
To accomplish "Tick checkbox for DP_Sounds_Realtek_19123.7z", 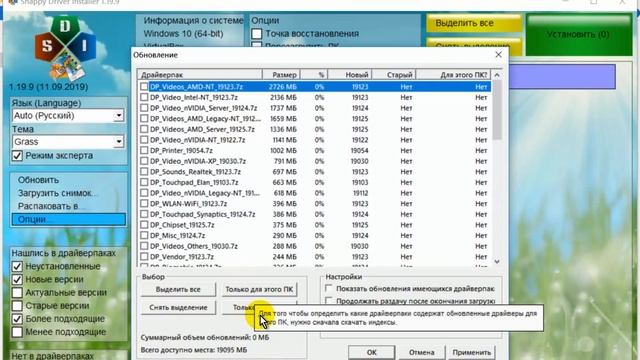I will click(144, 171).
